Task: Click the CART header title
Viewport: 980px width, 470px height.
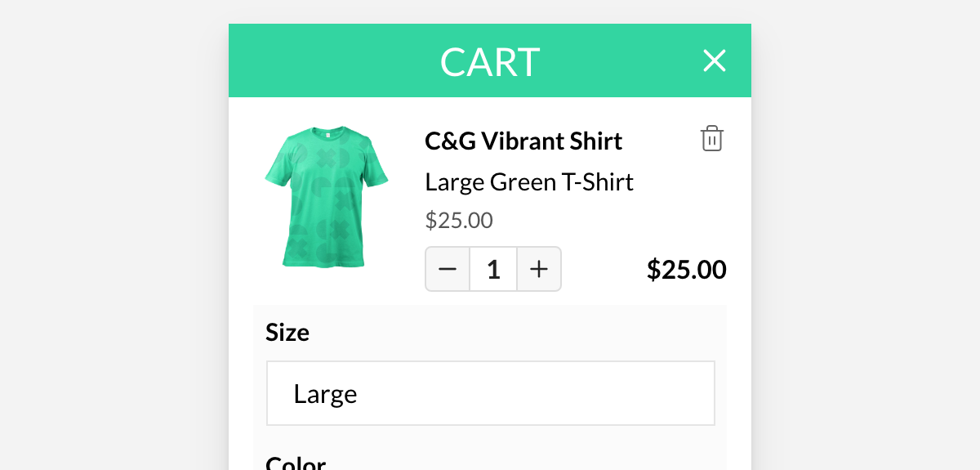Action: click(x=490, y=62)
